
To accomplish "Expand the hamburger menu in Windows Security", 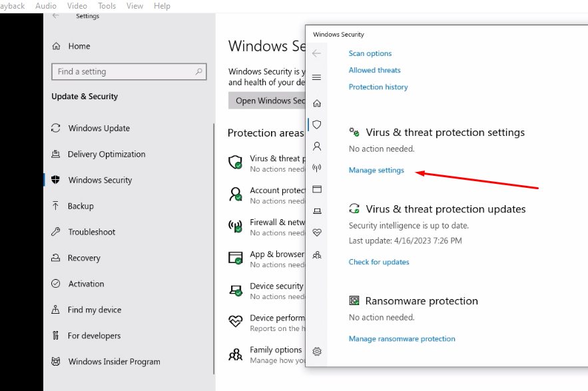I will 316,77.
